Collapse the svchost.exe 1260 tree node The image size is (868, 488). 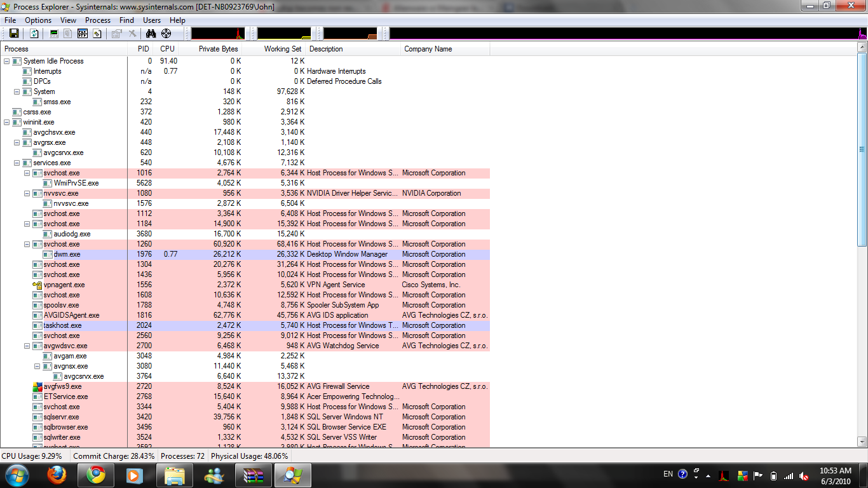pyautogui.click(x=27, y=244)
